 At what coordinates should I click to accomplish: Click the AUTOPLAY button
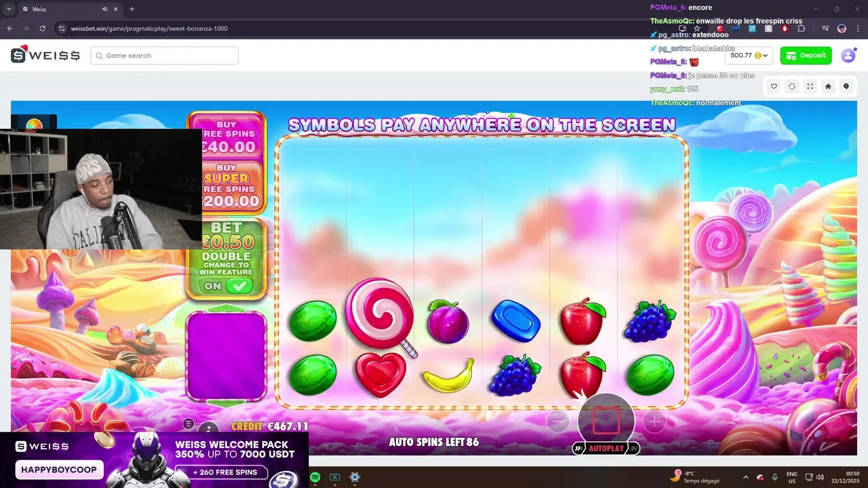[606, 449]
